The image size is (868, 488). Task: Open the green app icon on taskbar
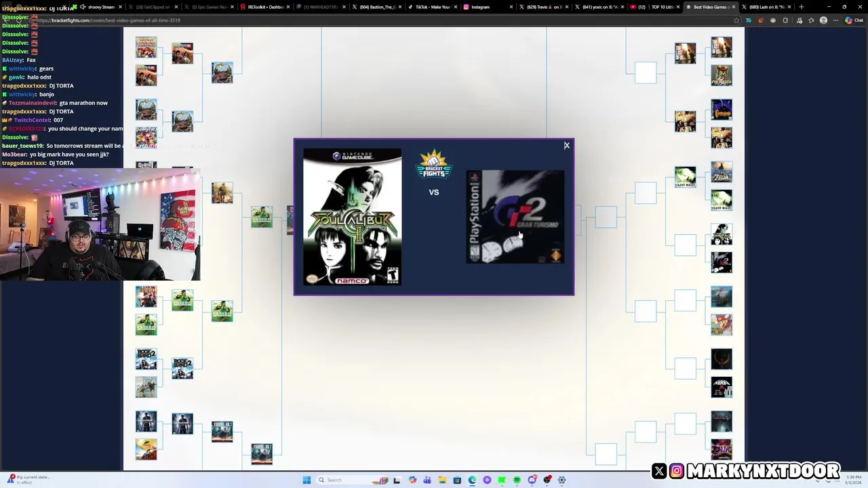pyautogui.click(x=502, y=480)
